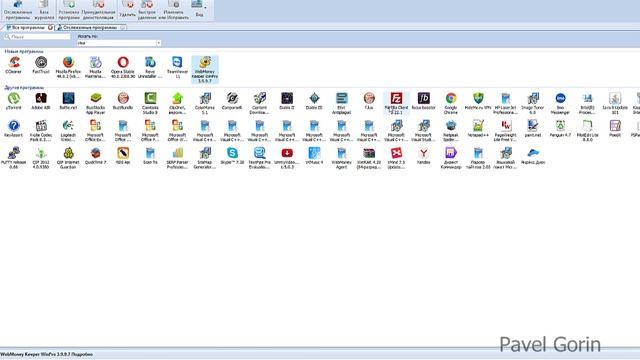This screenshot has width=640, height=360.
Task: Select the Adobe AIR program
Action: click(x=41, y=101)
